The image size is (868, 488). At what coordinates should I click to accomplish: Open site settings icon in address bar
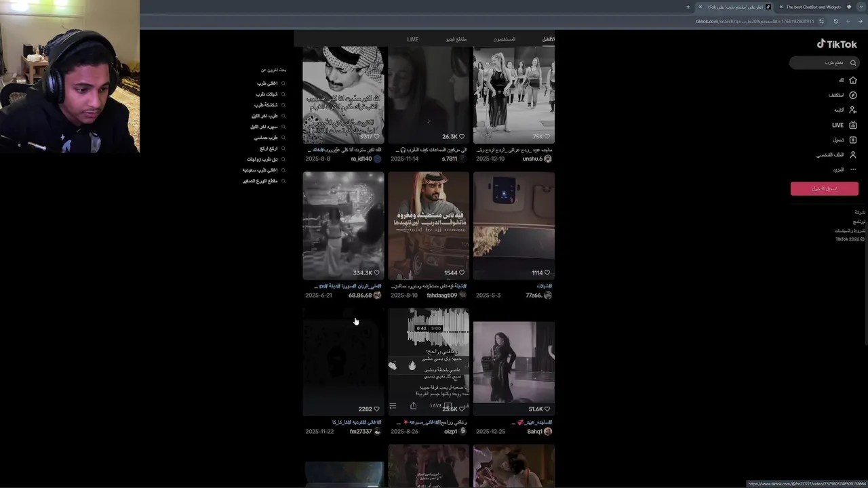pyautogui.click(x=821, y=21)
